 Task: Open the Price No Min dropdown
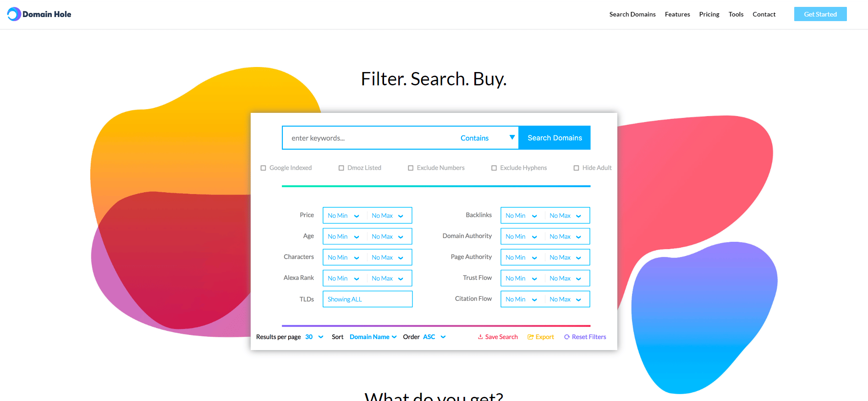coord(345,216)
